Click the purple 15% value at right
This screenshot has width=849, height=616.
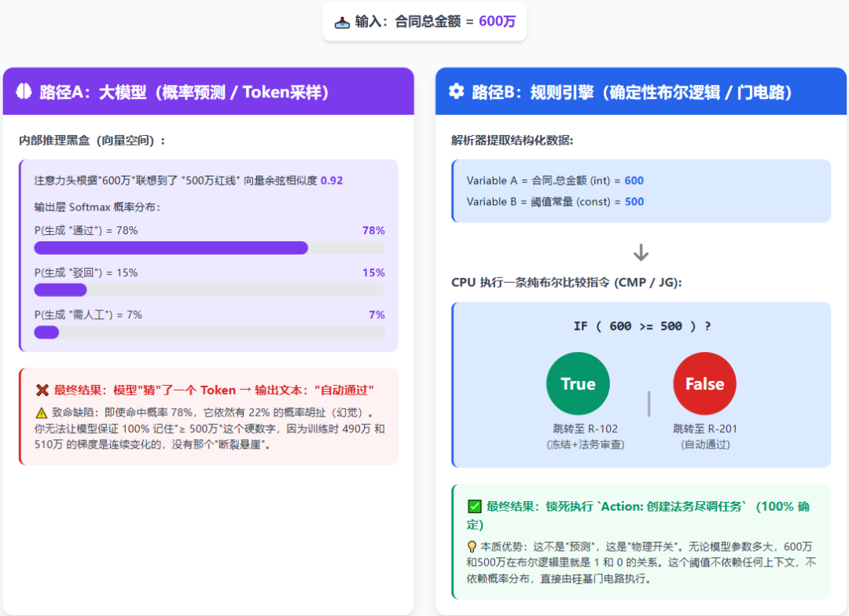coord(373,273)
